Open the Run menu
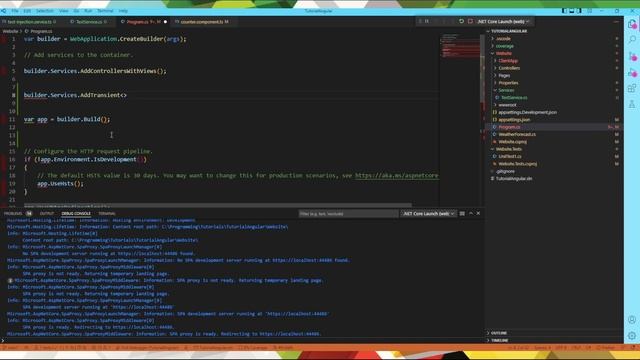Image resolution: width=640 pixels, height=360 pixels. (x=88, y=11)
